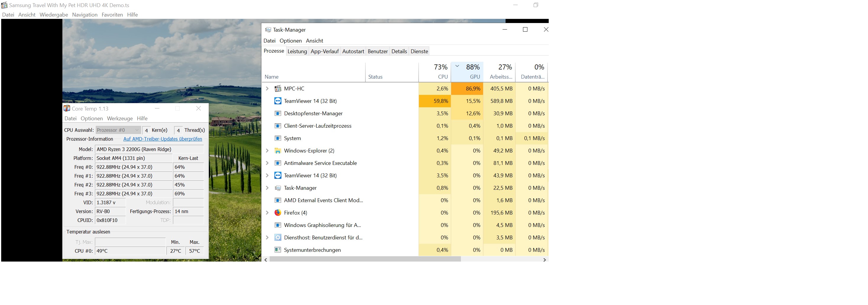Expand Windows-Explorer (2) process group
The width and height of the screenshot is (868, 305).
coord(267,151)
